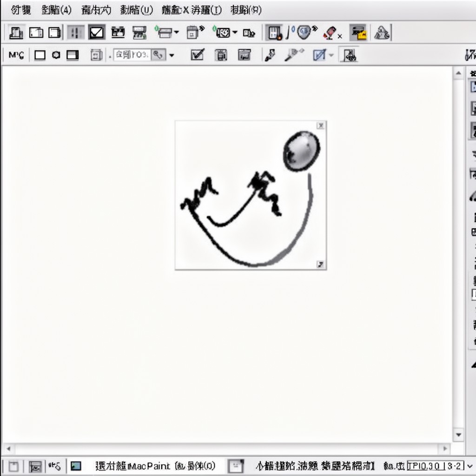Expand the chevron at status bar far right
Image resolution: width=476 pixels, height=476 pixels.
470,466
